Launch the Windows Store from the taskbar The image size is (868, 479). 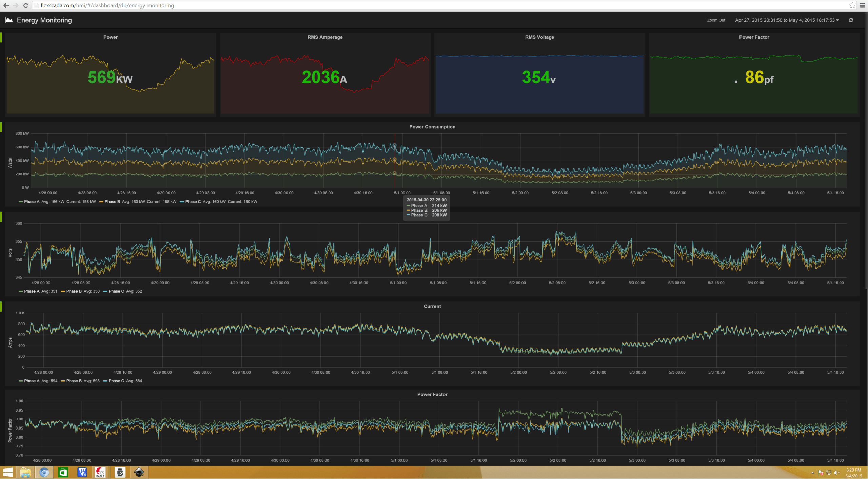(63, 472)
